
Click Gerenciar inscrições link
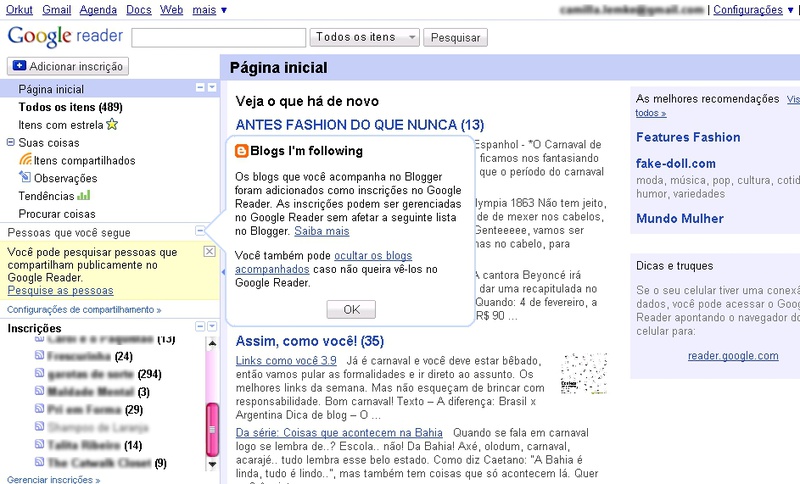(x=54, y=479)
